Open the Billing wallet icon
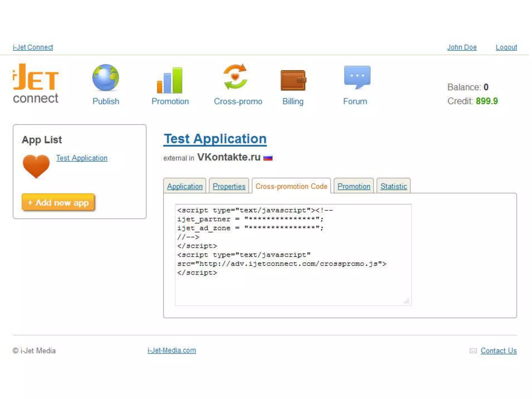The width and height of the screenshot is (532, 399). pyautogui.click(x=293, y=80)
